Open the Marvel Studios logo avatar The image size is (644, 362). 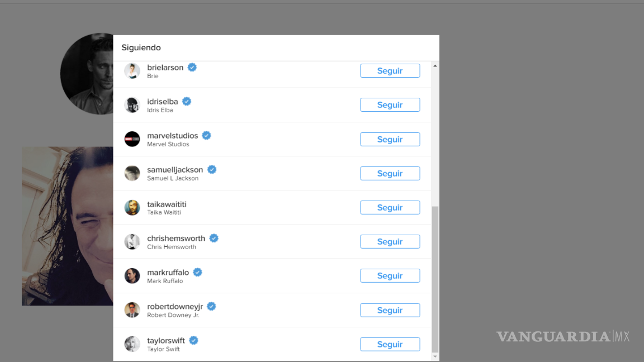(x=132, y=139)
